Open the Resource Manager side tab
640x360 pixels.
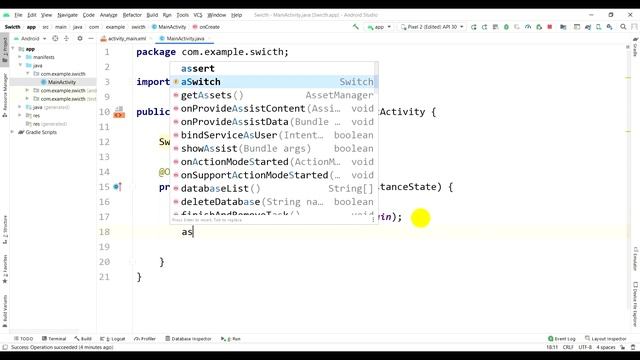[x=5, y=95]
